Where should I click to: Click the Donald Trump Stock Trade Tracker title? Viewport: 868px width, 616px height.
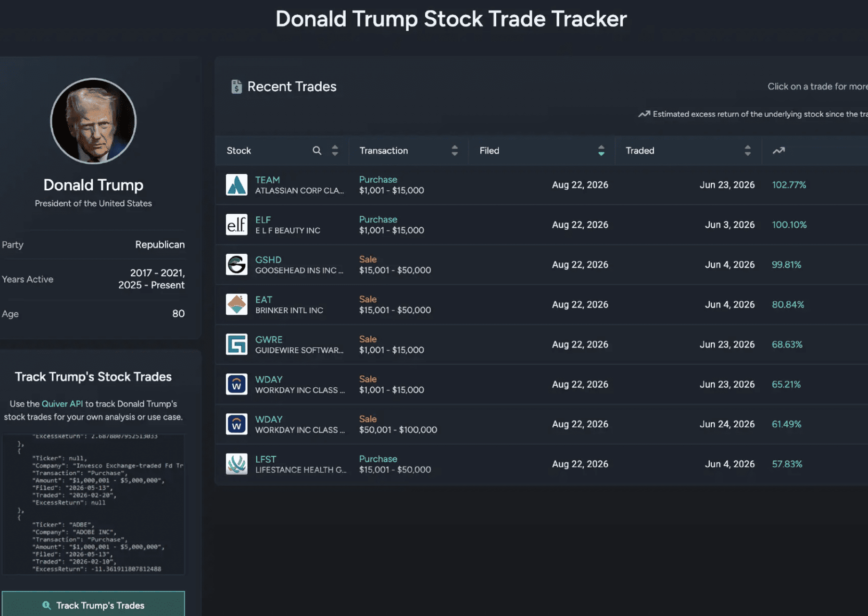point(451,19)
